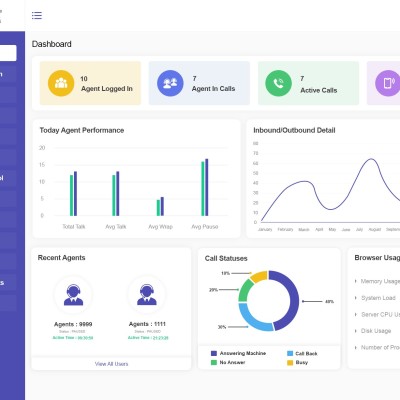Screen dimensions: 400x400
Task: Expand the Disk Usage item
Action: coord(373,331)
